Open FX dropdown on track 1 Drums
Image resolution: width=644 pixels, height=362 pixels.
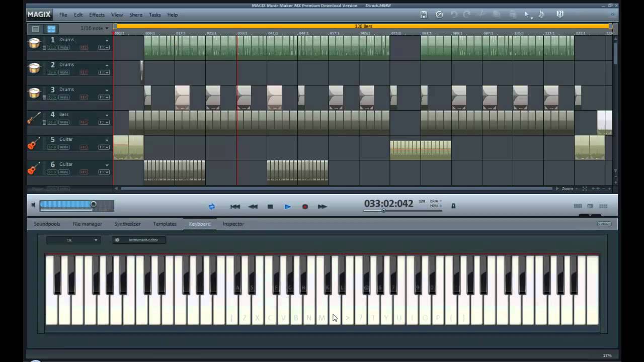pos(104,47)
